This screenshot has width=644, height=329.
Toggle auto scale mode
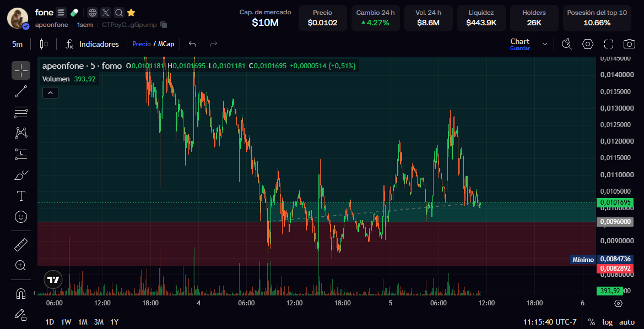[627, 322]
